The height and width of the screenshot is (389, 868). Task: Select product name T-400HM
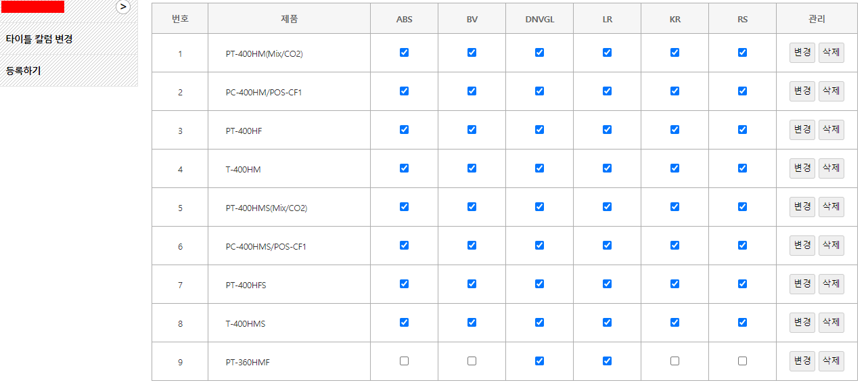(243, 169)
